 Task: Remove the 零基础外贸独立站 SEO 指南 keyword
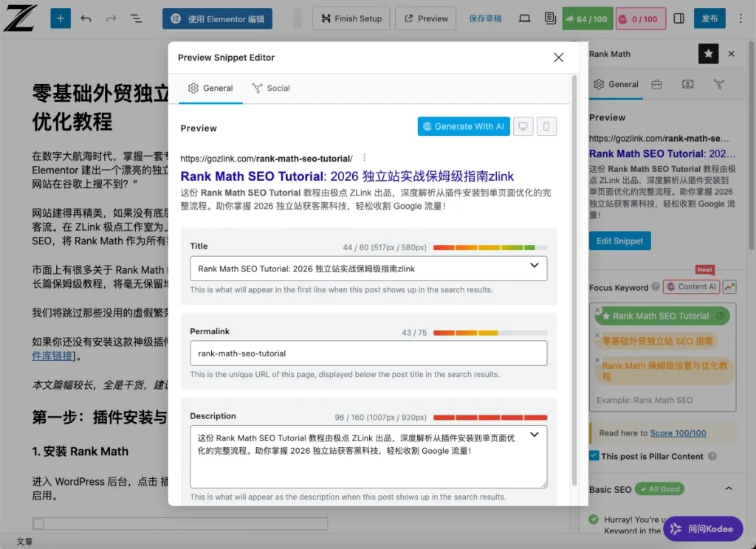pos(597,335)
